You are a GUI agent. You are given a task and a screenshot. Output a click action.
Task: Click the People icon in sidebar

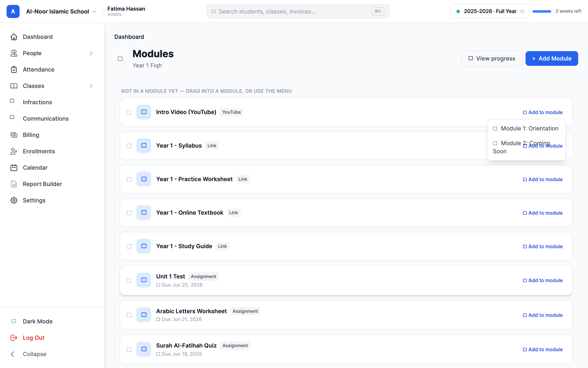click(x=14, y=53)
